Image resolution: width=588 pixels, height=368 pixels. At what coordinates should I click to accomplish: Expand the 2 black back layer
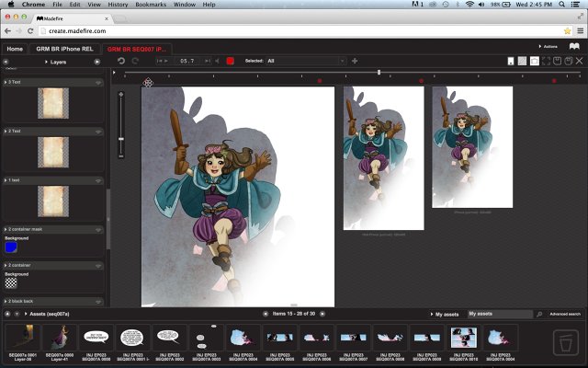pos(6,301)
